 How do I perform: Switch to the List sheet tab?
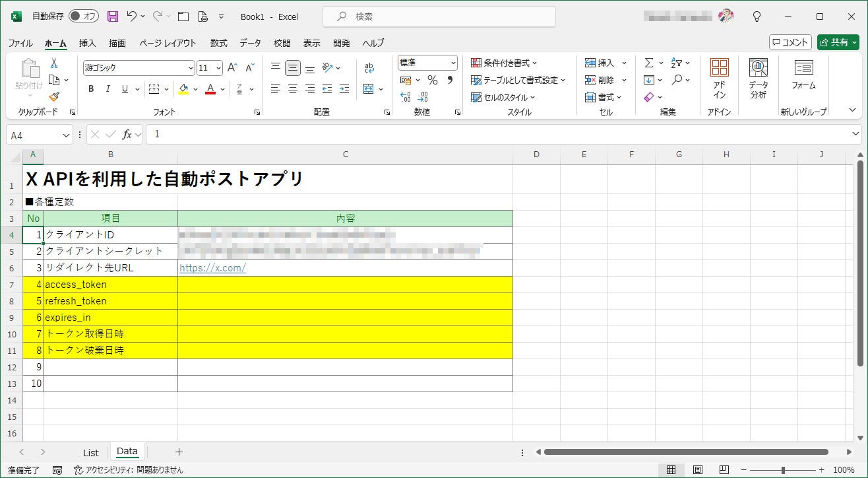[91, 452]
